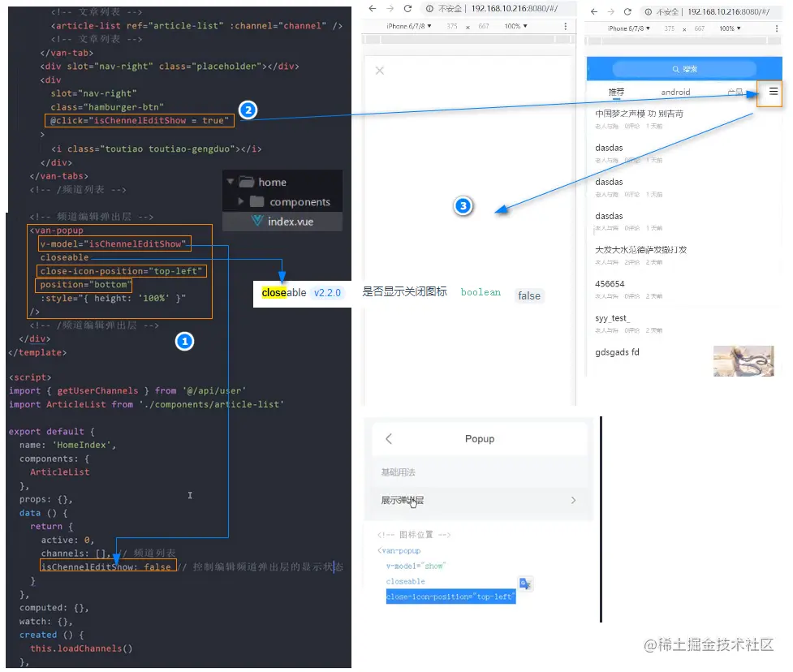Switch to the 推荐 channel tab
The image size is (793, 672).
[616, 92]
